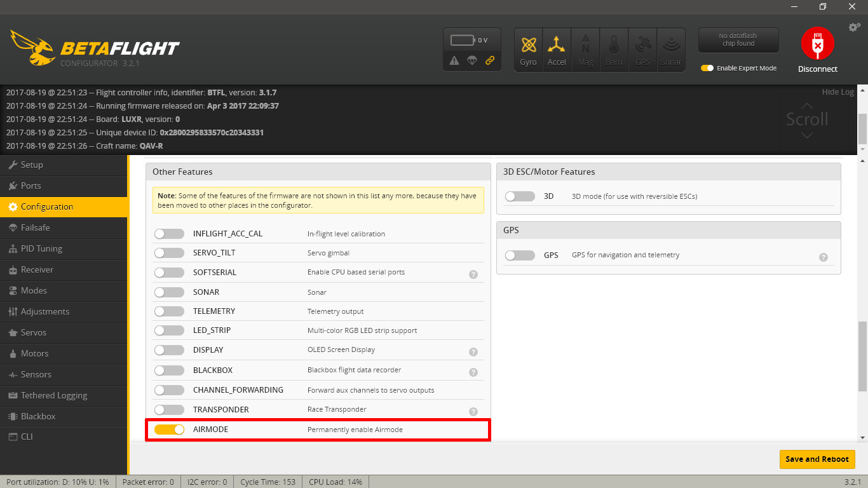The image size is (868, 488).
Task: Open help for TRANSPONDER feature
Action: tap(473, 412)
